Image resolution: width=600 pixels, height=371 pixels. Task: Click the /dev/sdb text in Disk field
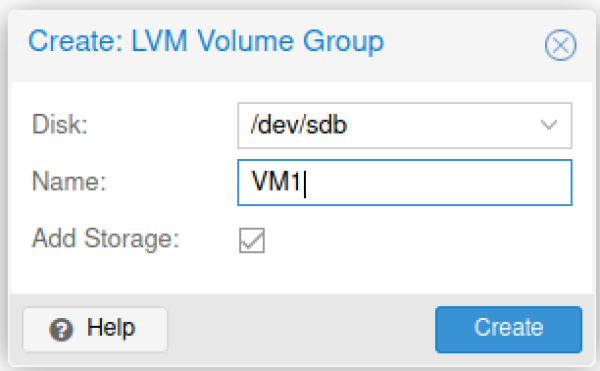pos(298,125)
